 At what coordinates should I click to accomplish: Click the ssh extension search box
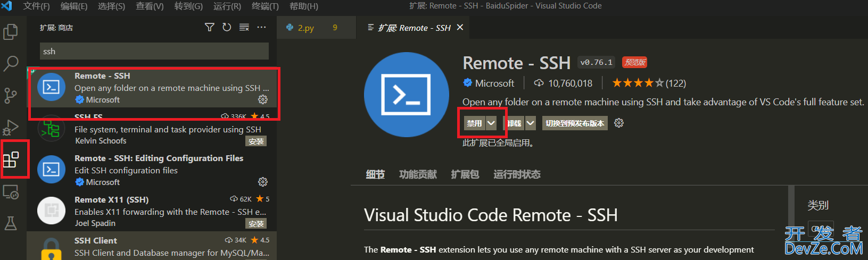pyautogui.click(x=154, y=51)
